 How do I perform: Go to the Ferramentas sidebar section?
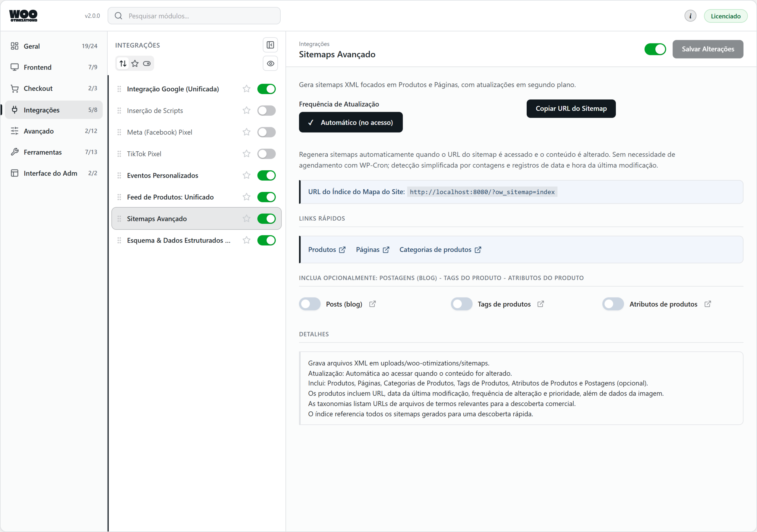click(x=54, y=152)
